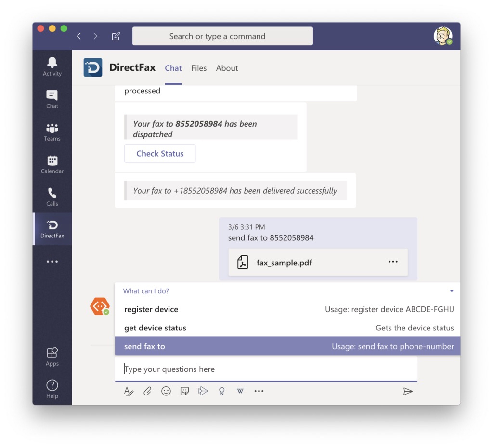Show more apps ellipsis in sidebar
Image resolution: width=493 pixels, height=448 pixels.
tap(52, 262)
